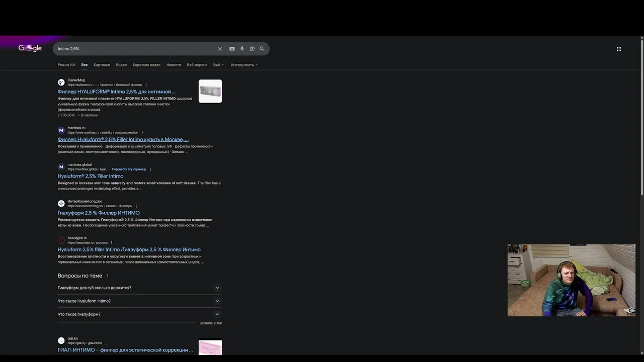Open the on-screen keyboard input tool
This screenshot has height=362, width=644.
click(232, 49)
